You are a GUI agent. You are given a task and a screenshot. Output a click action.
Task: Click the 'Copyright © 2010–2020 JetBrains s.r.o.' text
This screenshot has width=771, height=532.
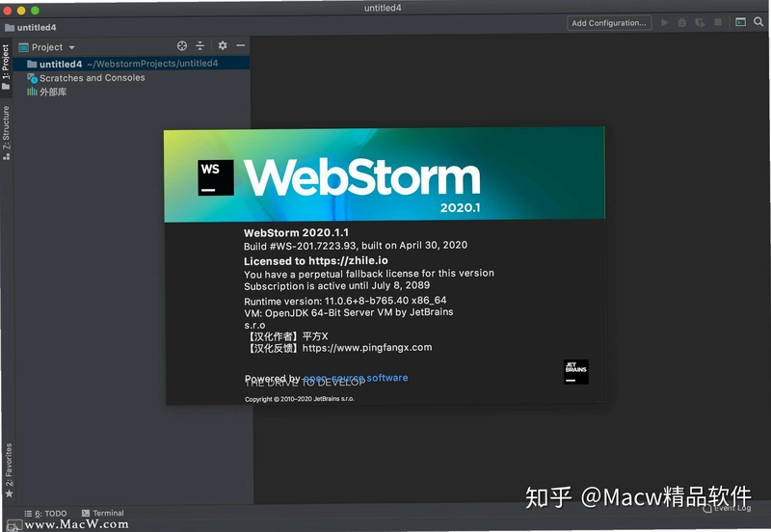pyautogui.click(x=300, y=399)
